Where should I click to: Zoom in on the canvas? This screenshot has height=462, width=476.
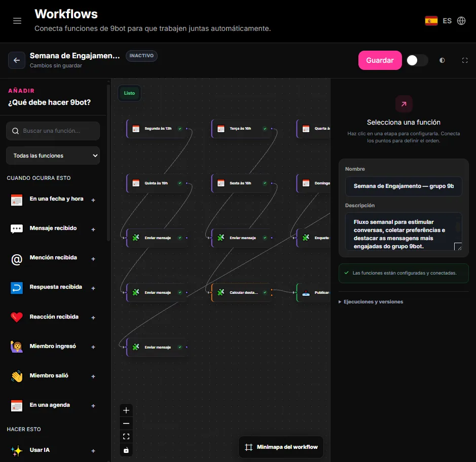click(x=126, y=410)
